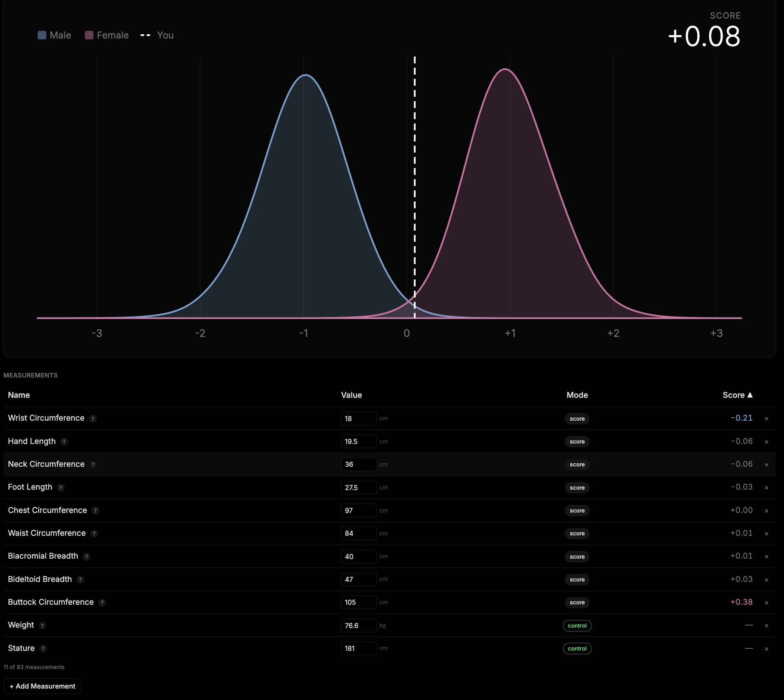Click the dashed You legend marker

click(145, 35)
